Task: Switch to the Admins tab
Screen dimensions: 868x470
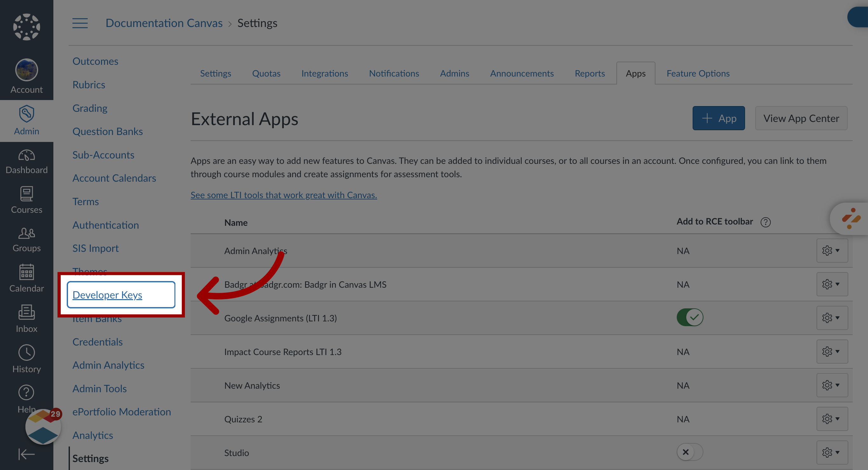Action: point(454,73)
